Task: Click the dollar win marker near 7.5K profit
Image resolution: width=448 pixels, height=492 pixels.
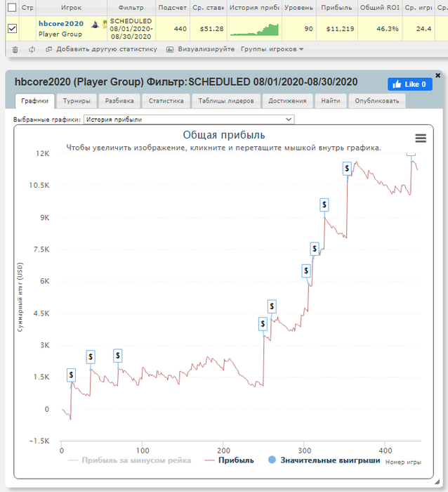Action: pos(315,249)
